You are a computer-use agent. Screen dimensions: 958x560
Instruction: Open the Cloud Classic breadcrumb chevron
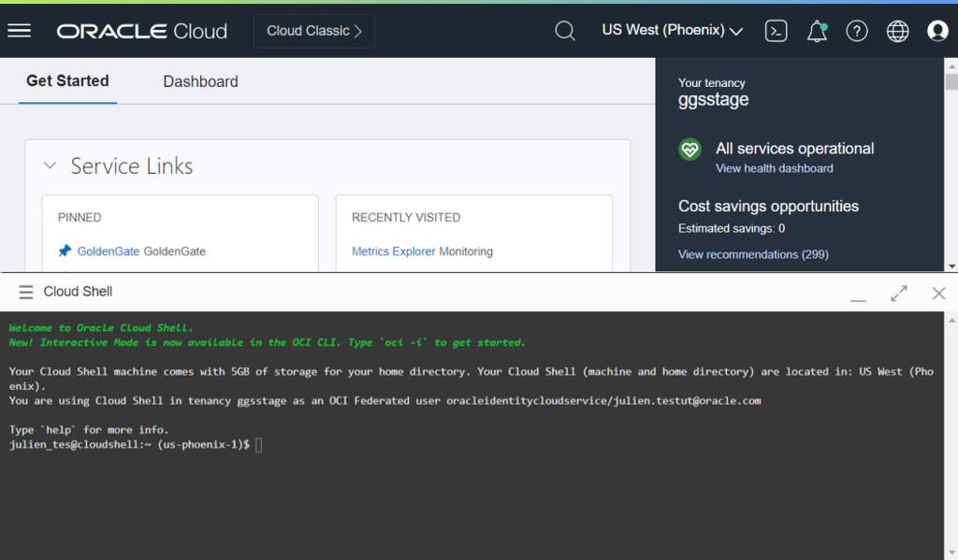pyautogui.click(x=356, y=30)
